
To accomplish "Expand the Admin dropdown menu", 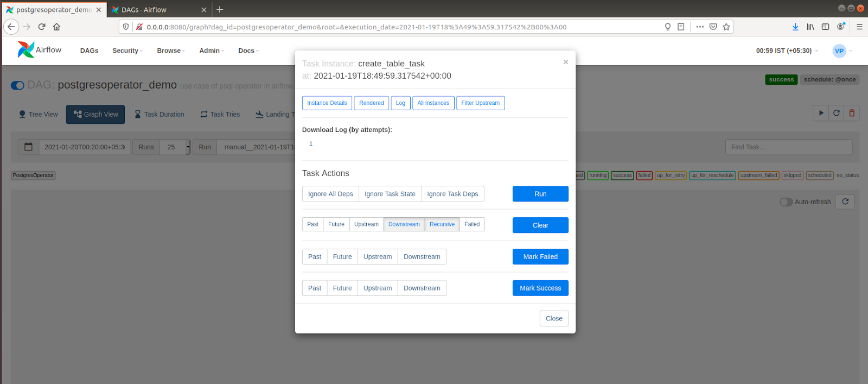I will 211,51.
